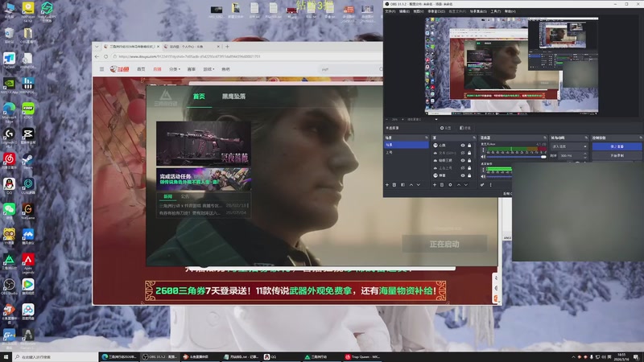The image size is (644, 362).
Task: Open Apex Legends desktop shortcut
Action: click(28, 263)
